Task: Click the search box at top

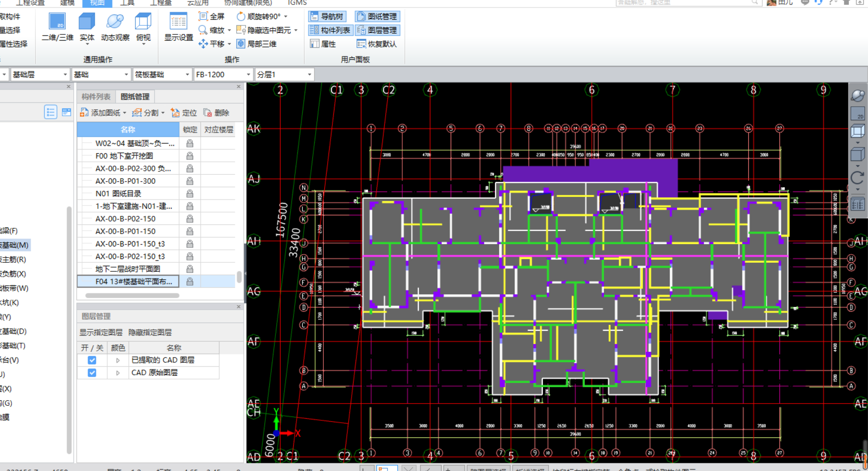Action: click(x=688, y=3)
